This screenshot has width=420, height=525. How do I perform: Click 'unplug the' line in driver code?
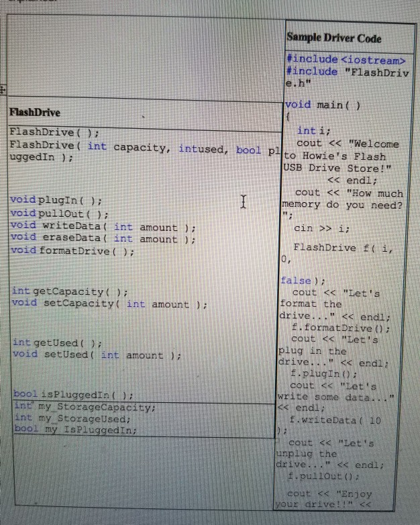pos(307,454)
